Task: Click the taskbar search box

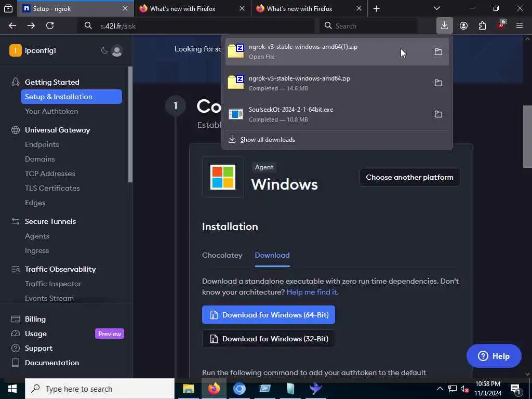Action: pos(99,389)
